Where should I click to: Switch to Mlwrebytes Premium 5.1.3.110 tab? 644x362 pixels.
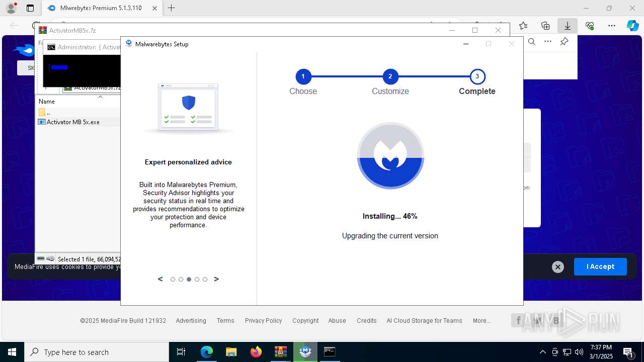(101, 8)
